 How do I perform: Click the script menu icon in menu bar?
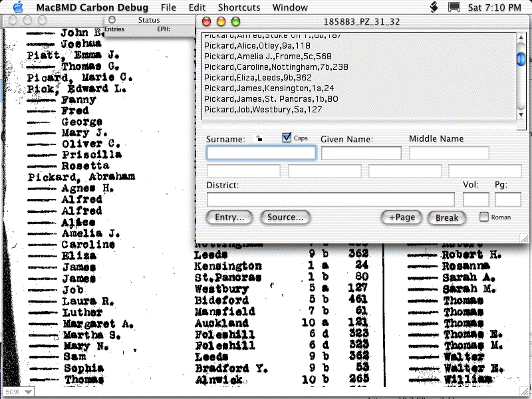[433, 7]
